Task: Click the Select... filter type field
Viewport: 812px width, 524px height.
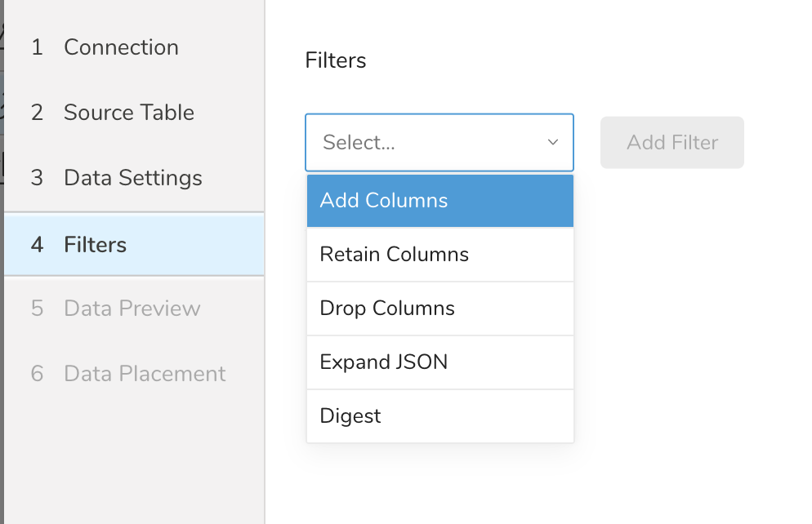Action: (x=425, y=143)
